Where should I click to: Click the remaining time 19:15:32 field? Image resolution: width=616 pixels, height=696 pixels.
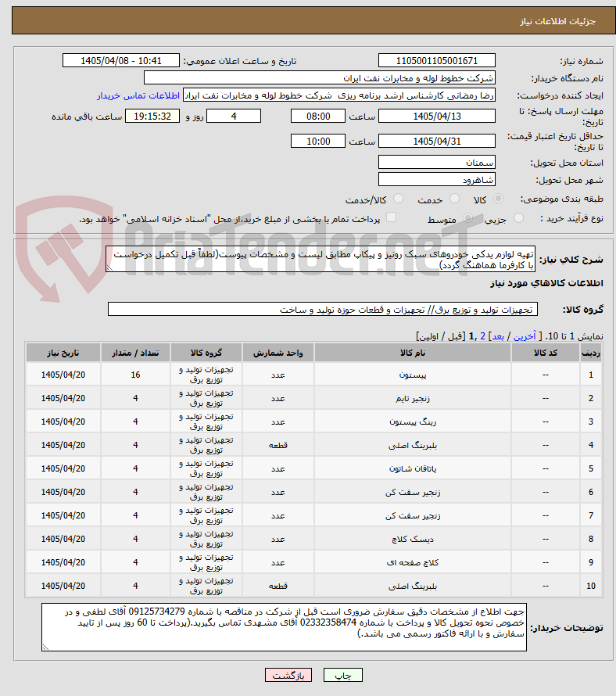152,117
